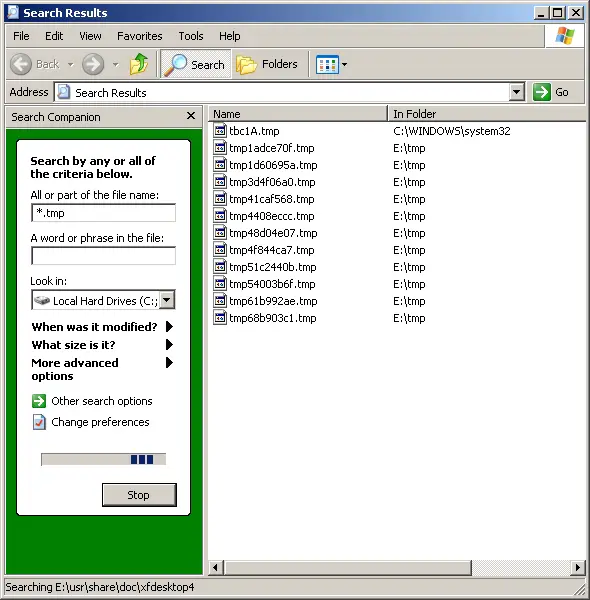The image size is (590, 600).
Task: Stop the running search
Action: click(139, 495)
